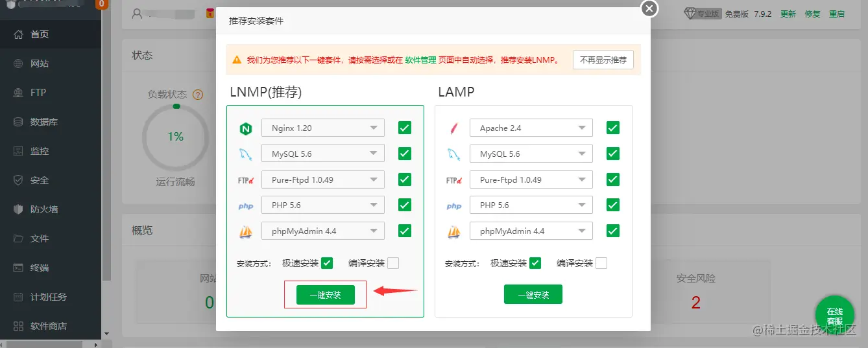Image resolution: width=868 pixels, height=348 pixels.
Task: Click the question mark beside 负载状态
Action: (198, 95)
